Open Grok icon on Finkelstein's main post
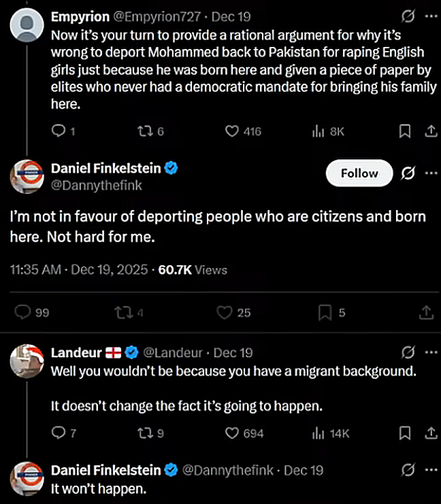Image resolution: width=441 pixels, height=504 pixels. pos(408,173)
